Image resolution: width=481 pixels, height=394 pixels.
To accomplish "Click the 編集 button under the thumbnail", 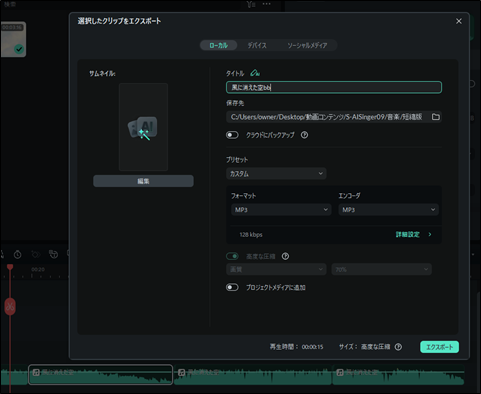I will pyautogui.click(x=143, y=181).
